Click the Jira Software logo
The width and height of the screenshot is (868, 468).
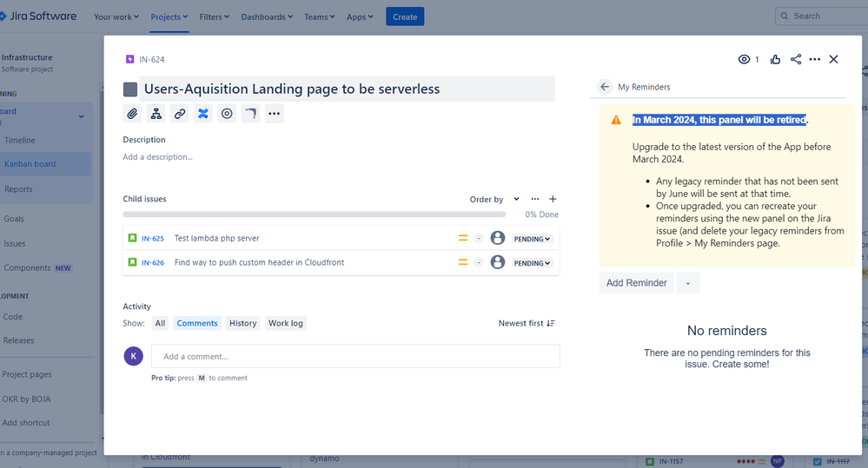(37, 16)
